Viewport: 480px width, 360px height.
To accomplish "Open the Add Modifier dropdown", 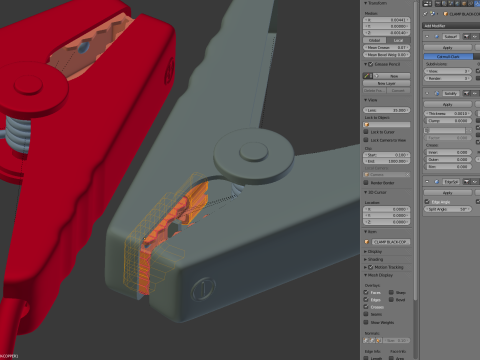I will [451, 26].
